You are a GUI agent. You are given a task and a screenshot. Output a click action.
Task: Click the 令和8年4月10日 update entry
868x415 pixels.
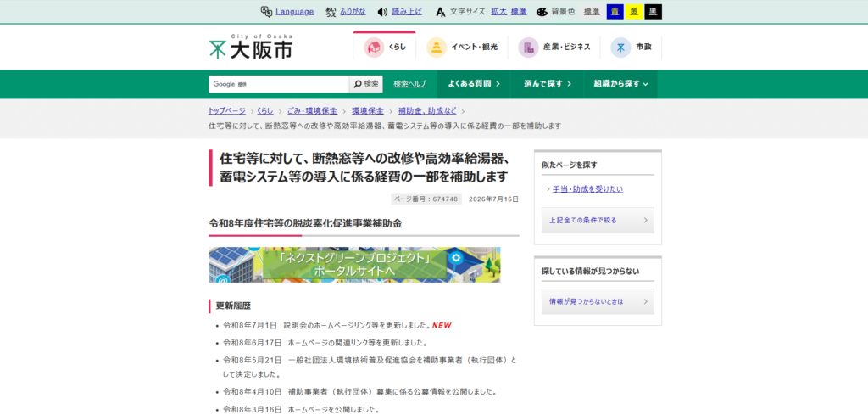point(359,392)
